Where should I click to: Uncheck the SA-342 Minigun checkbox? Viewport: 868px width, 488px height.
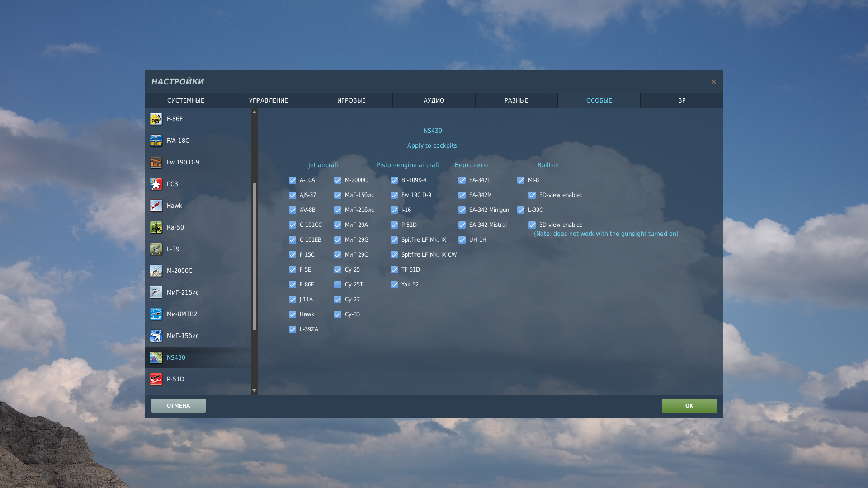pyautogui.click(x=462, y=210)
